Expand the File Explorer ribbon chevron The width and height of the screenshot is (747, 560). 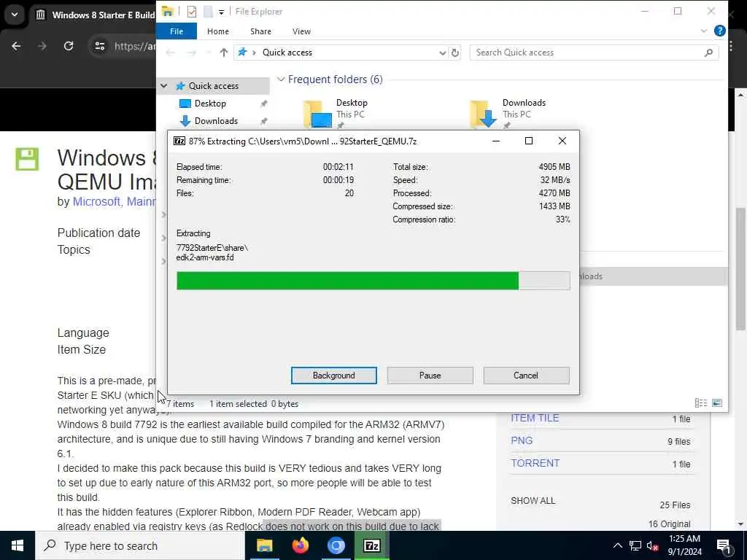(704, 31)
